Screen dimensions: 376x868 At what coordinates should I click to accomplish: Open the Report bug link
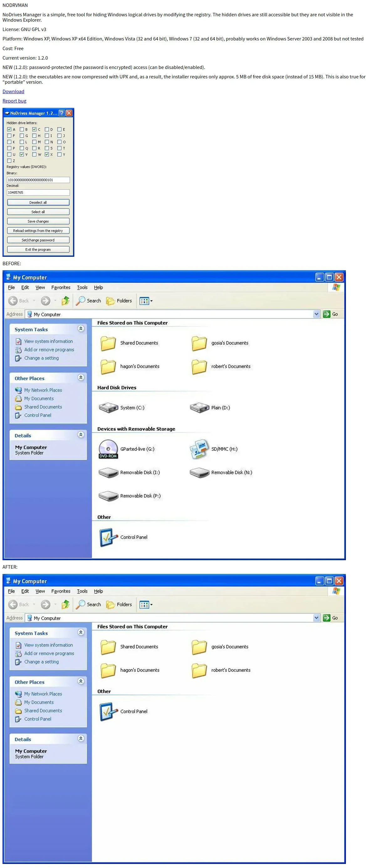[x=14, y=101]
